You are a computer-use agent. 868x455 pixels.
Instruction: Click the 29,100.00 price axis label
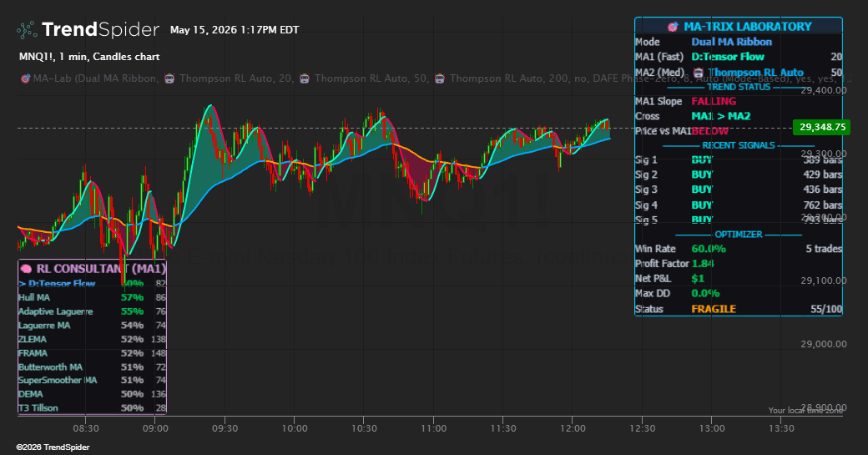tap(824, 281)
